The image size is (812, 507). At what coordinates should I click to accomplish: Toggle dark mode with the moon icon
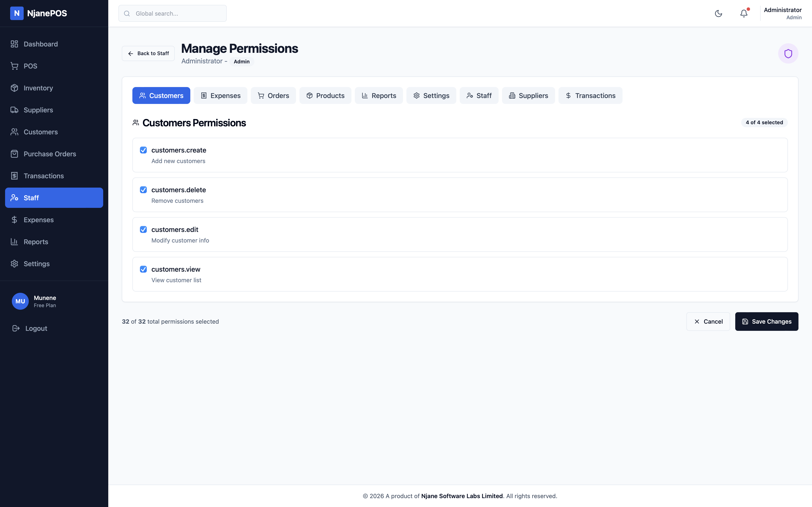718,13
